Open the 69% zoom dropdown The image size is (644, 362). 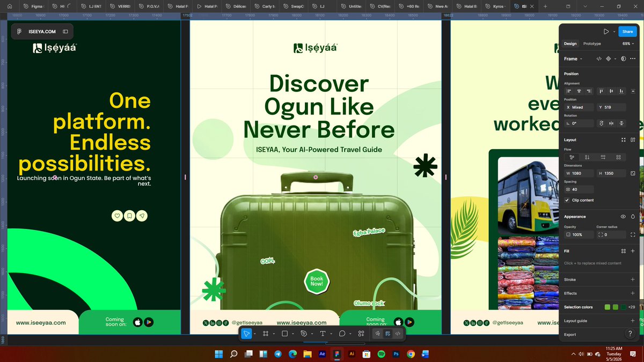(x=628, y=43)
